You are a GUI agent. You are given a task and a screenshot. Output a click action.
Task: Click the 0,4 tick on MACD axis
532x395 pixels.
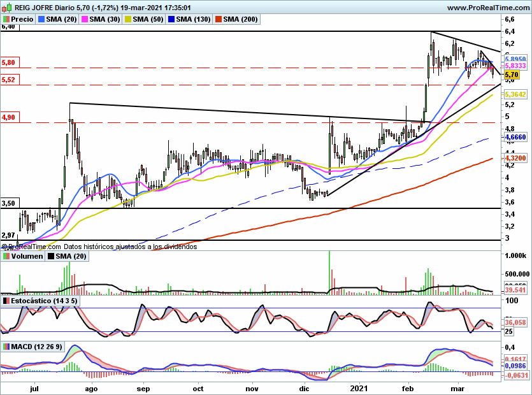(x=510, y=347)
